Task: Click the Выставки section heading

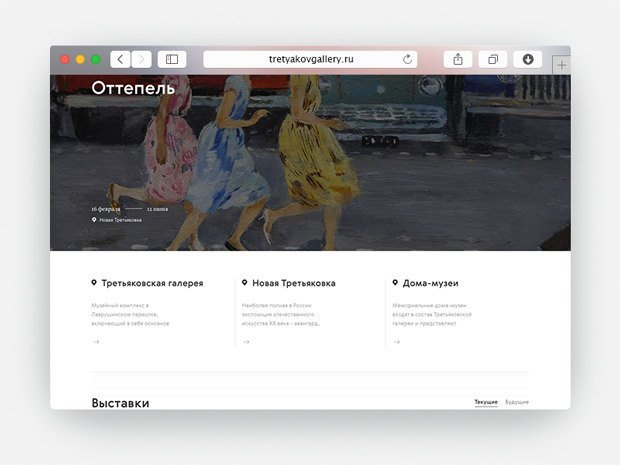Action: [120, 403]
